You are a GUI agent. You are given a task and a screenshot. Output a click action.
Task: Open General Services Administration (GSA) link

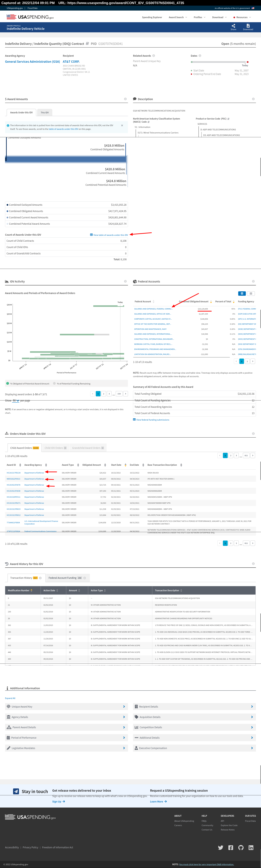32,62
